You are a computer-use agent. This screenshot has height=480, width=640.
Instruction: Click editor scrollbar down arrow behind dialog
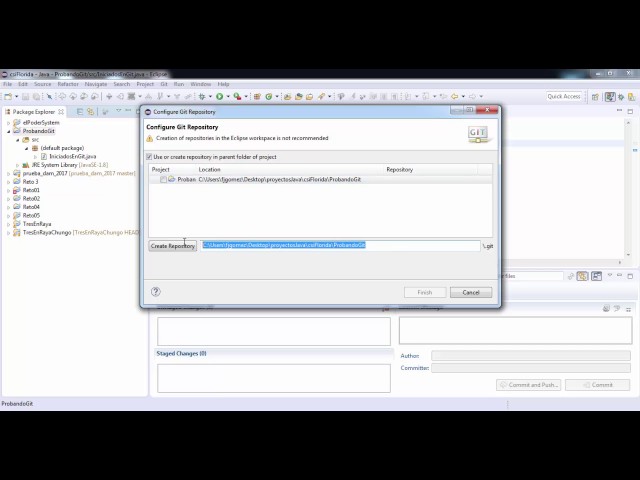(628, 255)
